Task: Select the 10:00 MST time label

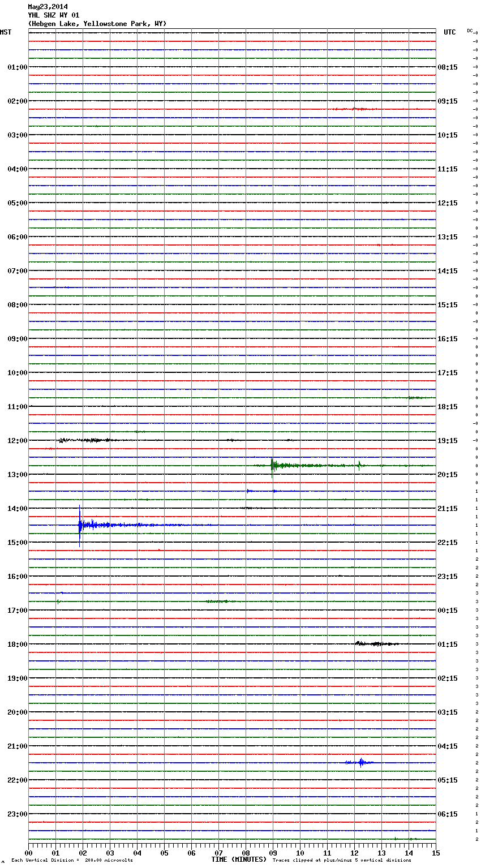Action: coord(18,373)
